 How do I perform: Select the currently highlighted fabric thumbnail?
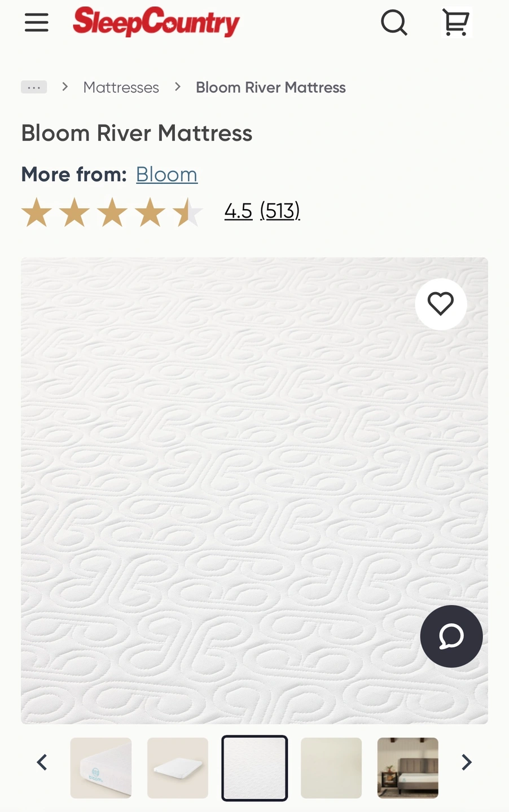click(254, 768)
